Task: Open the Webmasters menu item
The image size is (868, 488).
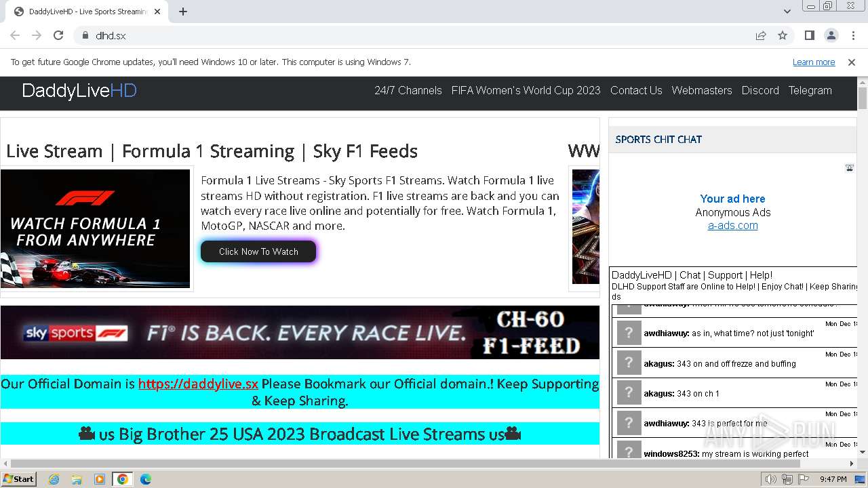Action: click(702, 90)
